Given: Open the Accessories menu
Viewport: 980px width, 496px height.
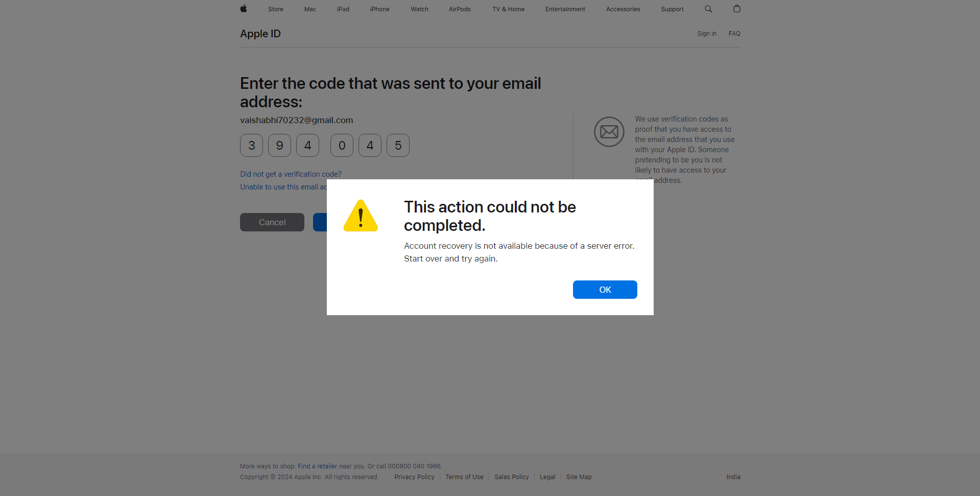Looking at the screenshot, I should click(x=623, y=9).
